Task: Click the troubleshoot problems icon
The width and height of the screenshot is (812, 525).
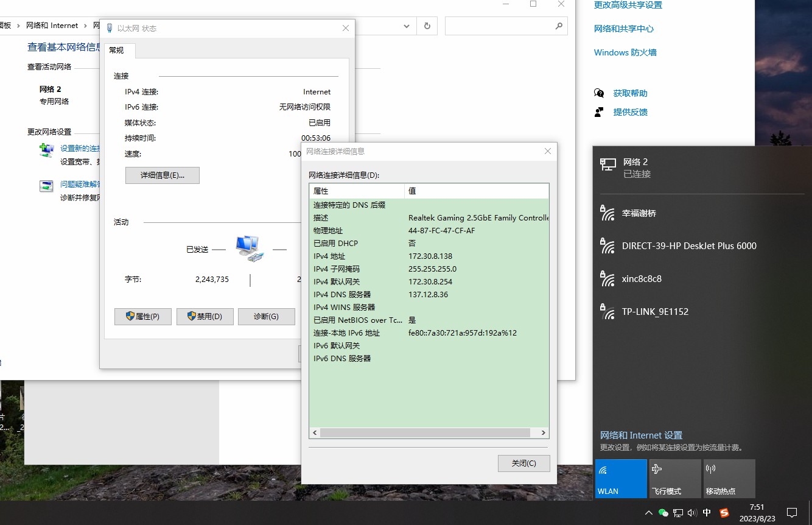Action: [46, 186]
